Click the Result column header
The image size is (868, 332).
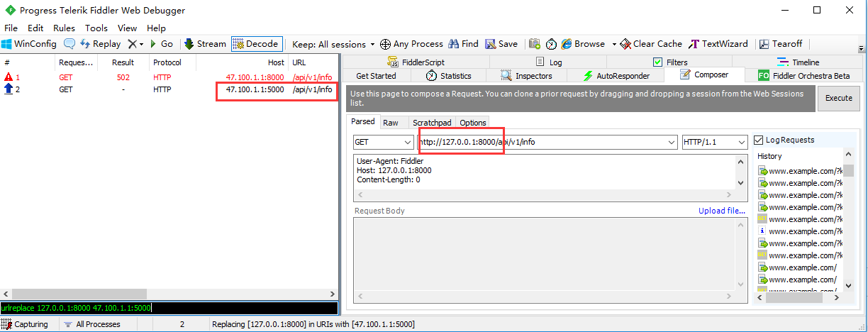[x=123, y=62]
